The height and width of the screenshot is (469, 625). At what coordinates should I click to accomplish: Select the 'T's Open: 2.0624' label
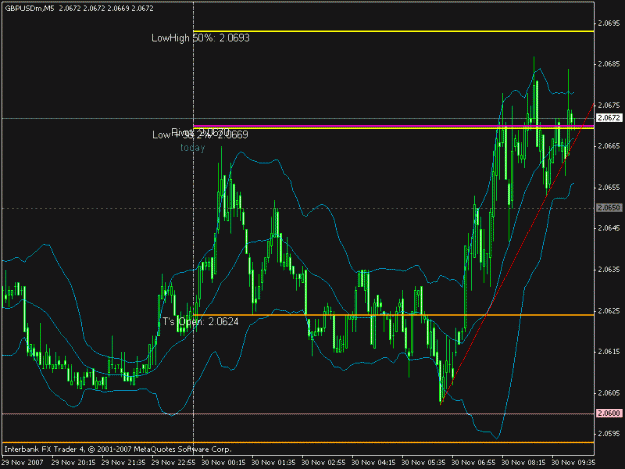pyautogui.click(x=201, y=322)
